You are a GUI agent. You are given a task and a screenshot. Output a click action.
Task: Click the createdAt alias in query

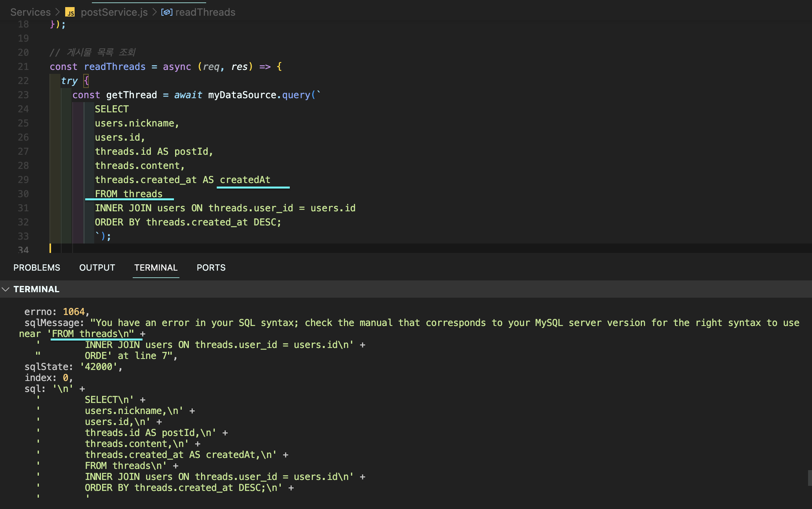[x=245, y=180]
